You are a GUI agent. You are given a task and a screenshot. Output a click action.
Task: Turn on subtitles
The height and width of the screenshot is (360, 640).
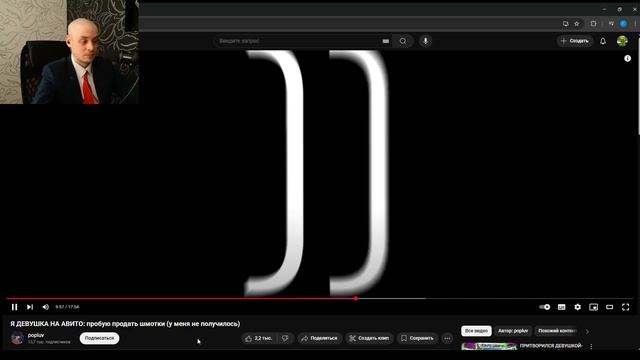tap(562, 307)
